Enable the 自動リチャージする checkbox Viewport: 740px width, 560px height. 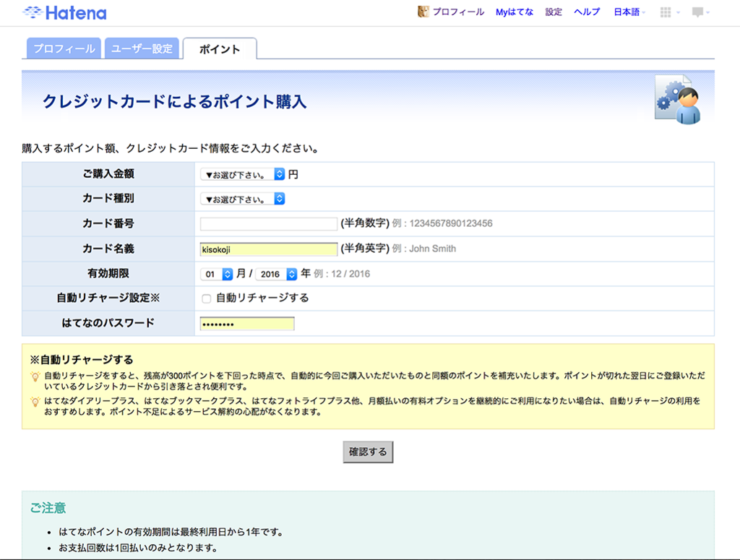point(206,298)
